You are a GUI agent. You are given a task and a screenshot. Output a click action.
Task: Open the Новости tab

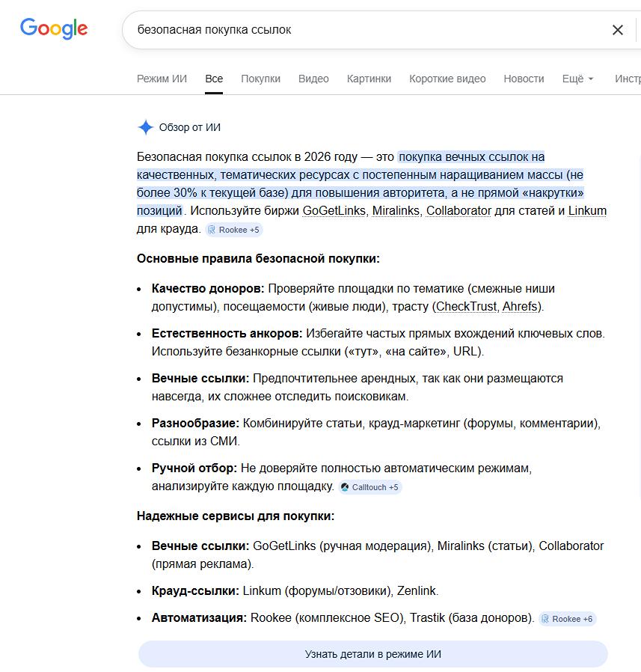(x=524, y=79)
